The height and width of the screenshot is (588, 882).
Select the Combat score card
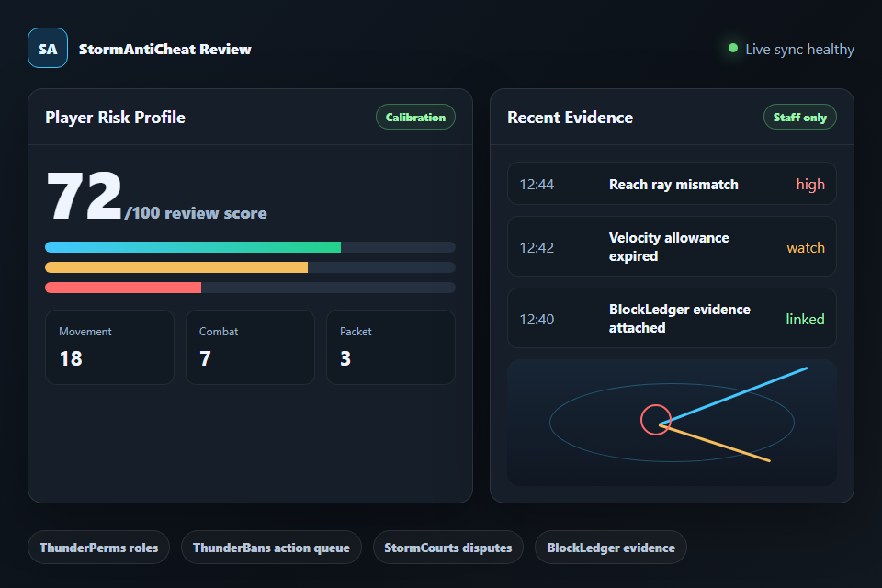point(250,347)
